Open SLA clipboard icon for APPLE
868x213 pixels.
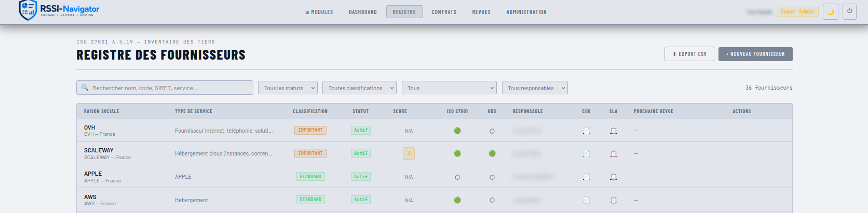point(614,177)
